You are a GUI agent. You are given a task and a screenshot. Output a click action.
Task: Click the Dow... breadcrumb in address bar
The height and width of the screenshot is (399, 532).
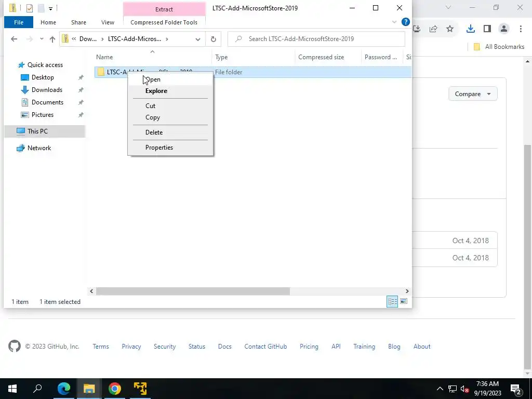click(88, 39)
